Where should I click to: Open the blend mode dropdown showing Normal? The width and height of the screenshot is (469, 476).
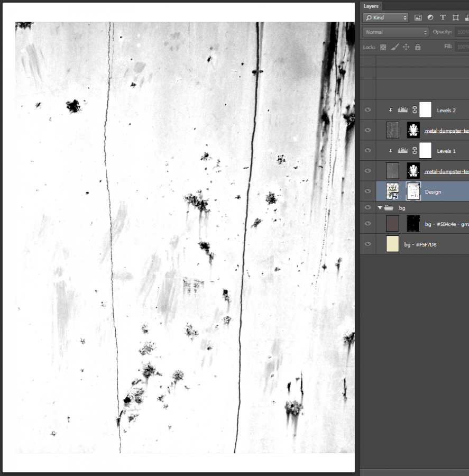click(395, 32)
